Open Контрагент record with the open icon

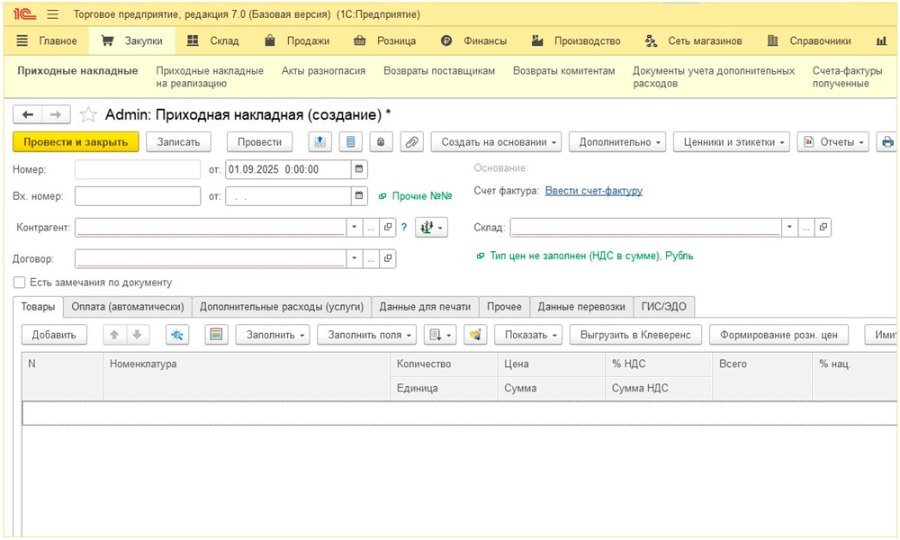pos(387,227)
